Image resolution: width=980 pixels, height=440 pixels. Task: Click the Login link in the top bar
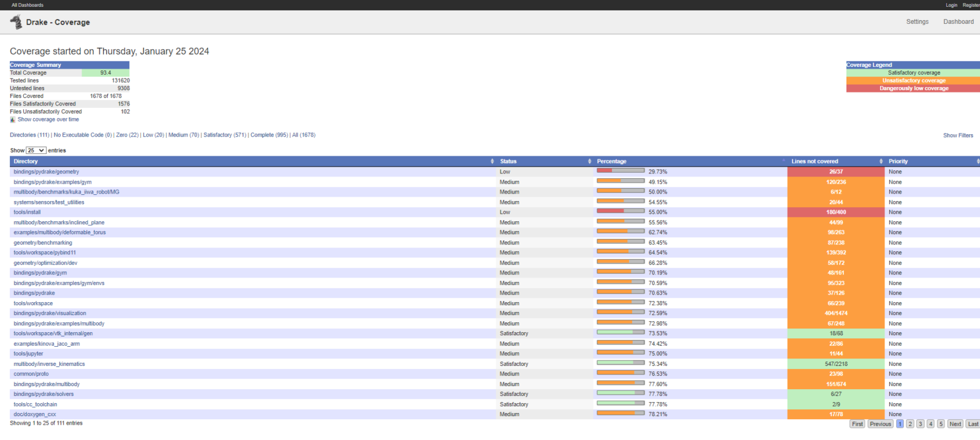951,5
